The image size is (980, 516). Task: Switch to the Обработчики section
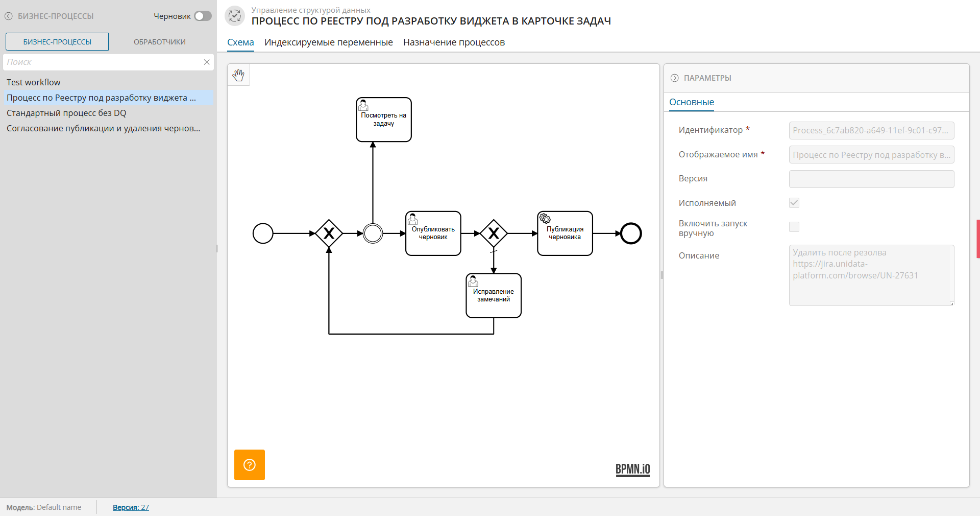[159, 42]
